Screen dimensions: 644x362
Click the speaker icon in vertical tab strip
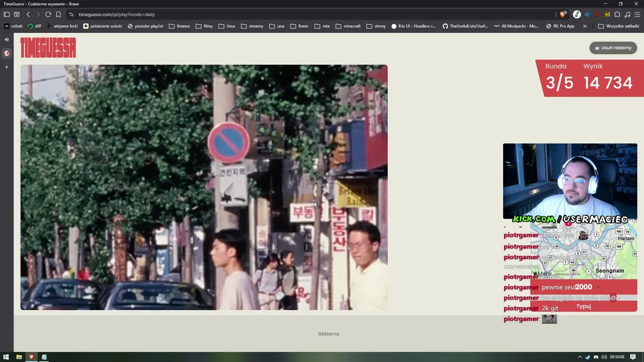pos(7,40)
